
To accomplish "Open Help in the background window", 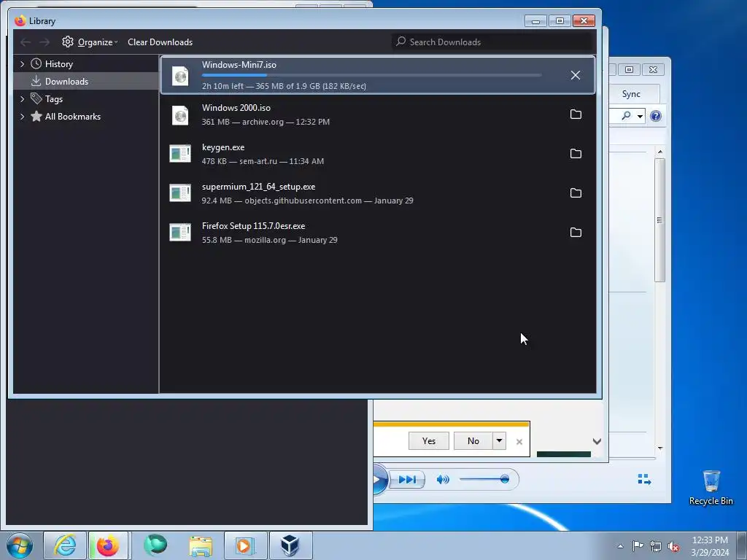I will [656, 116].
